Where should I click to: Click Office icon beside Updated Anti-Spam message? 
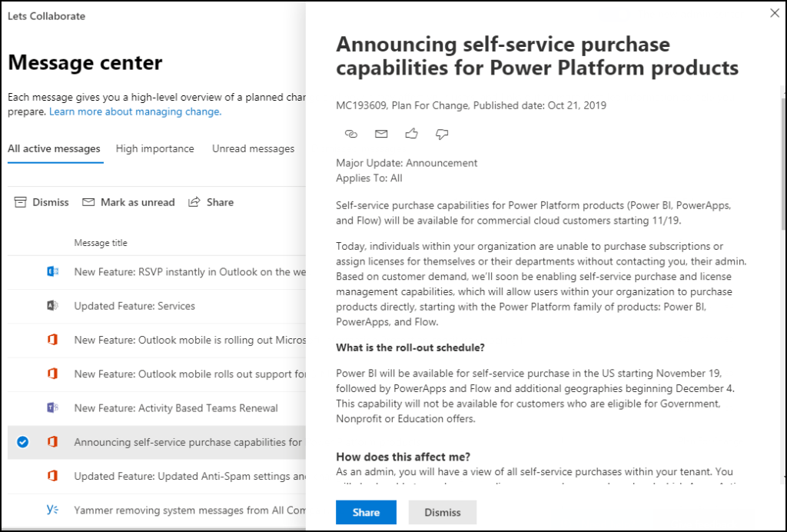click(x=52, y=476)
